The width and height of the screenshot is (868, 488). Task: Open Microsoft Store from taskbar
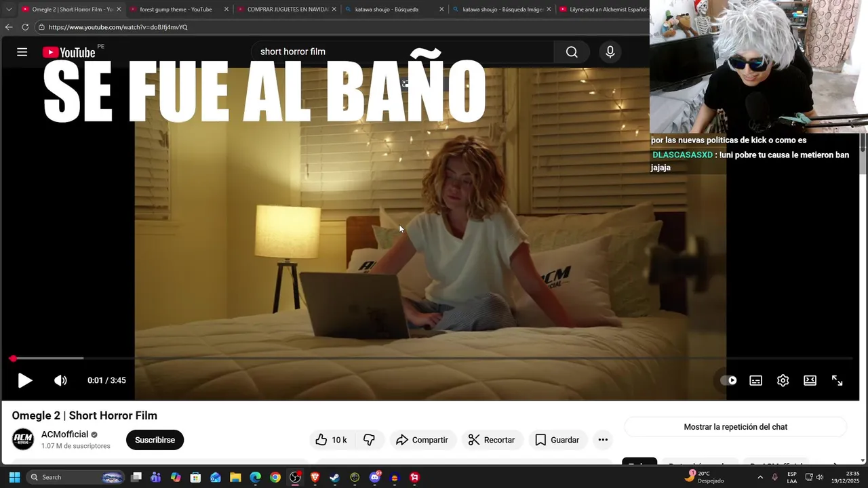pyautogui.click(x=195, y=477)
